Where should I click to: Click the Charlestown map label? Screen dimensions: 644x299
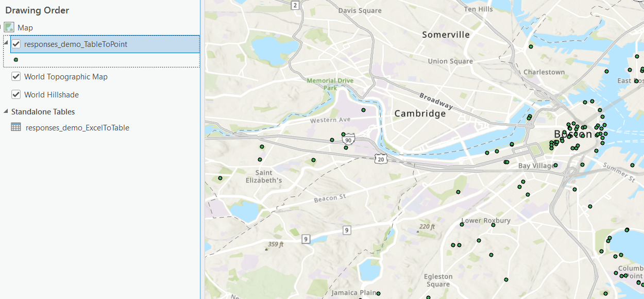pos(544,72)
